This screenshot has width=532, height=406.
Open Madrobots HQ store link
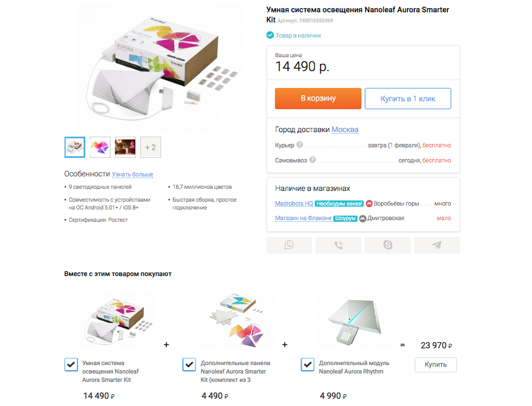[294, 203]
